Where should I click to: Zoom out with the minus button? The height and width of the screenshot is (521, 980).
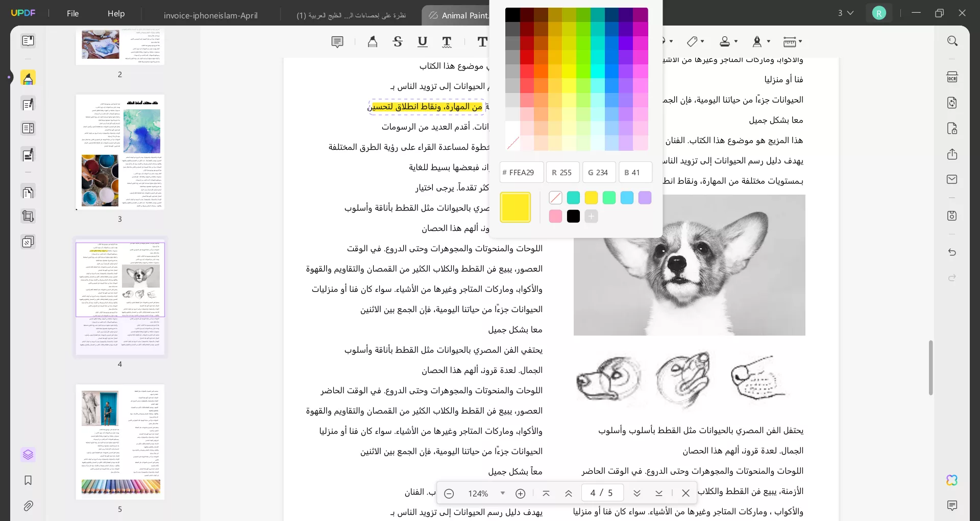point(449,493)
